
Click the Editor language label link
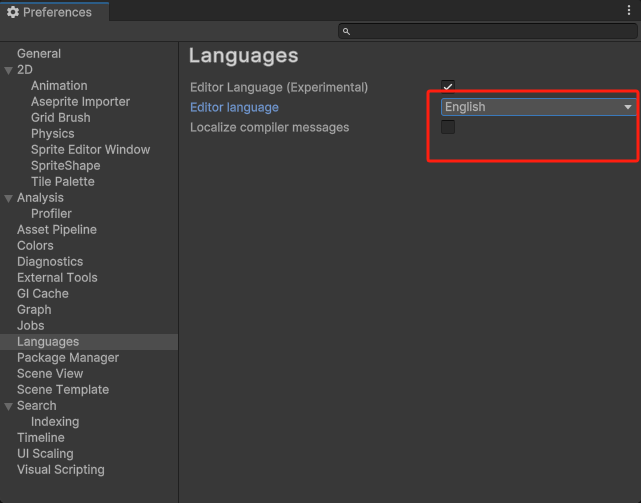(x=234, y=107)
